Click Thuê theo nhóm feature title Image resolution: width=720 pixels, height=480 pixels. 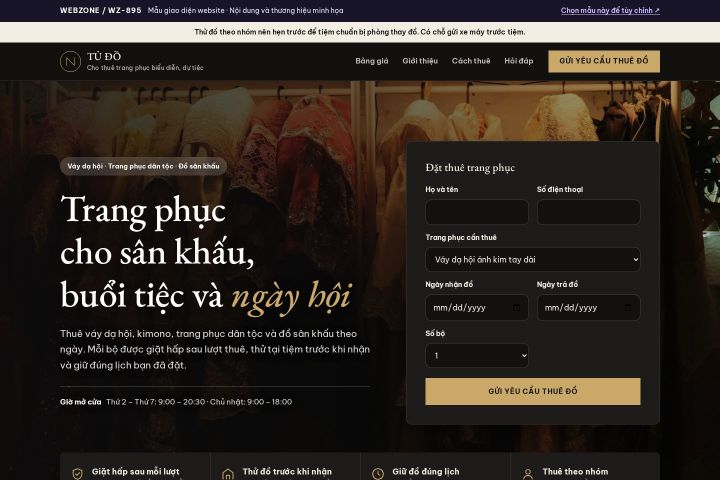[575, 472]
